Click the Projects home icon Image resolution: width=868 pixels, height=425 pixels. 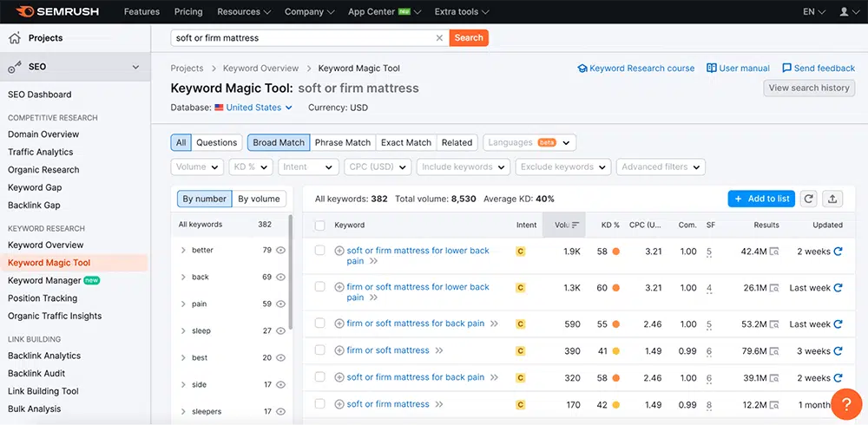pyautogui.click(x=15, y=37)
